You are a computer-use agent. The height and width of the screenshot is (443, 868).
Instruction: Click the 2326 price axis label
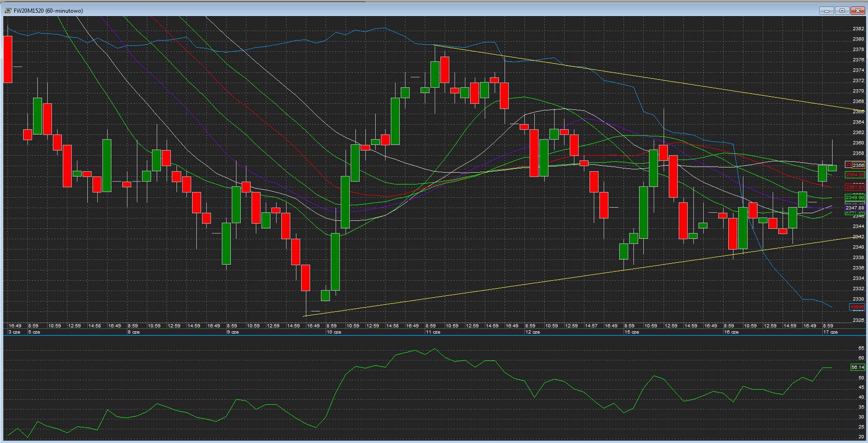tap(858, 320)
